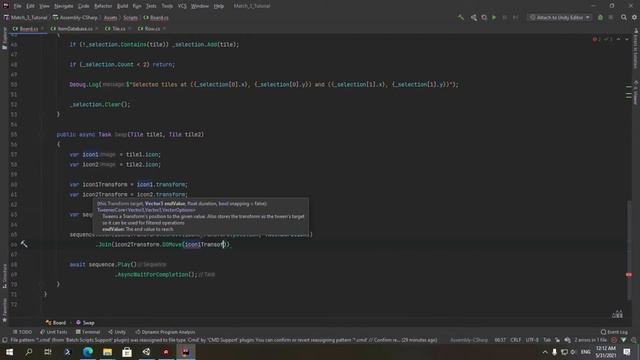Open Search Everywhere magnifier in top toolbar
The width and height of the screenshot is (640, 360).
point(624,18)
